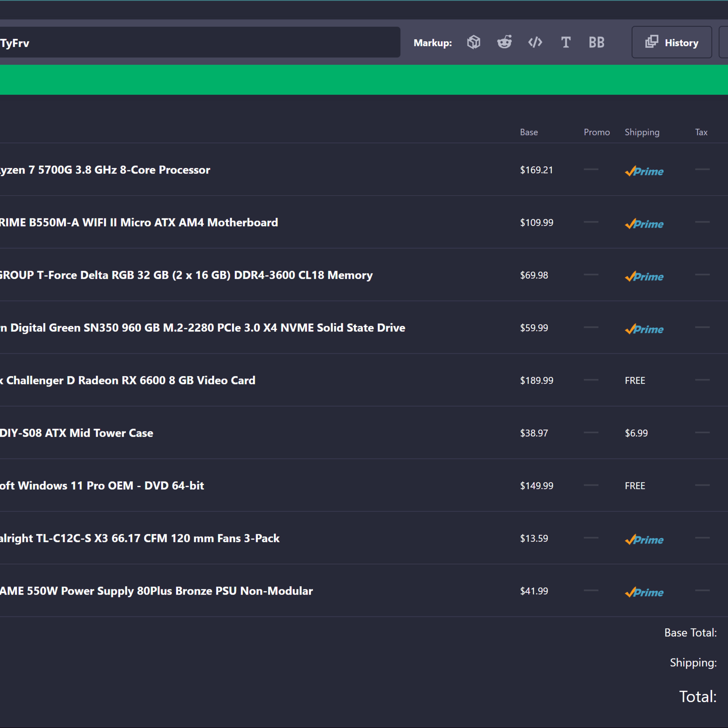Click the Prime badge for the SN350 SSD
728x728 pixels.
[x=644, y=329]
